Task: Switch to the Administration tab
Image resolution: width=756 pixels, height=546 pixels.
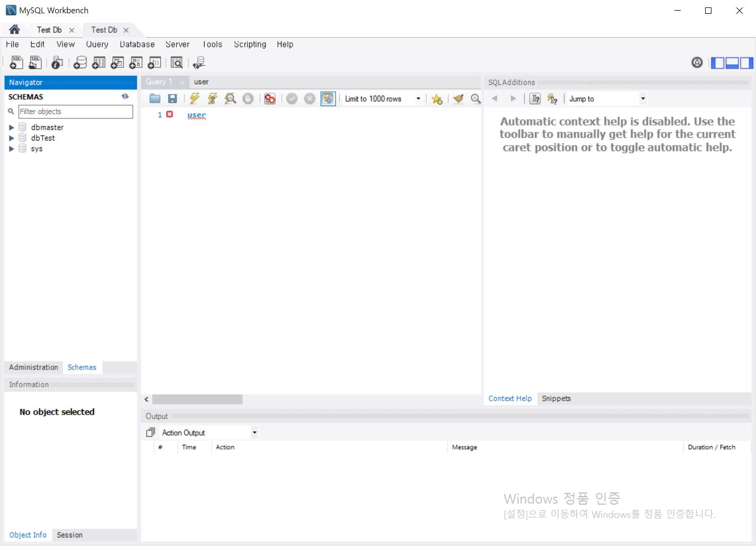Action: (33, 367)
